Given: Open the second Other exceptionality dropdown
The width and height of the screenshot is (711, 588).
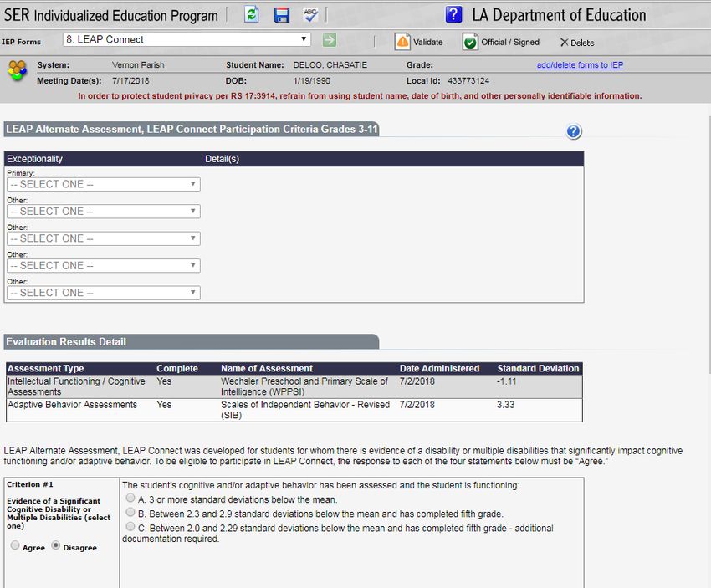Looking at the screenshot, I should click(x=104, y=238).
